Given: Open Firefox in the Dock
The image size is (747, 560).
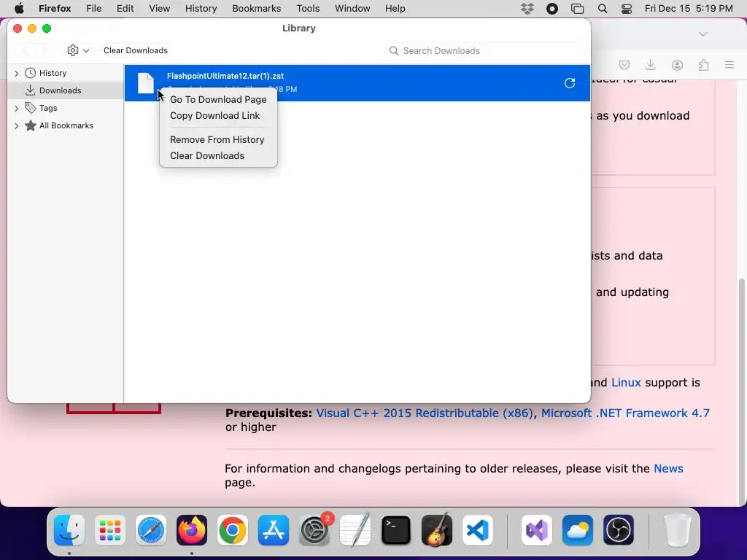Looking at the screenshot, I should tap(192, 530).
